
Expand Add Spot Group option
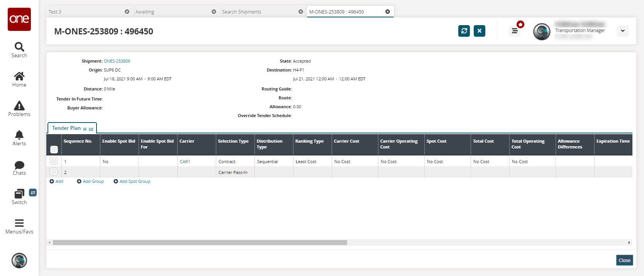132,181
